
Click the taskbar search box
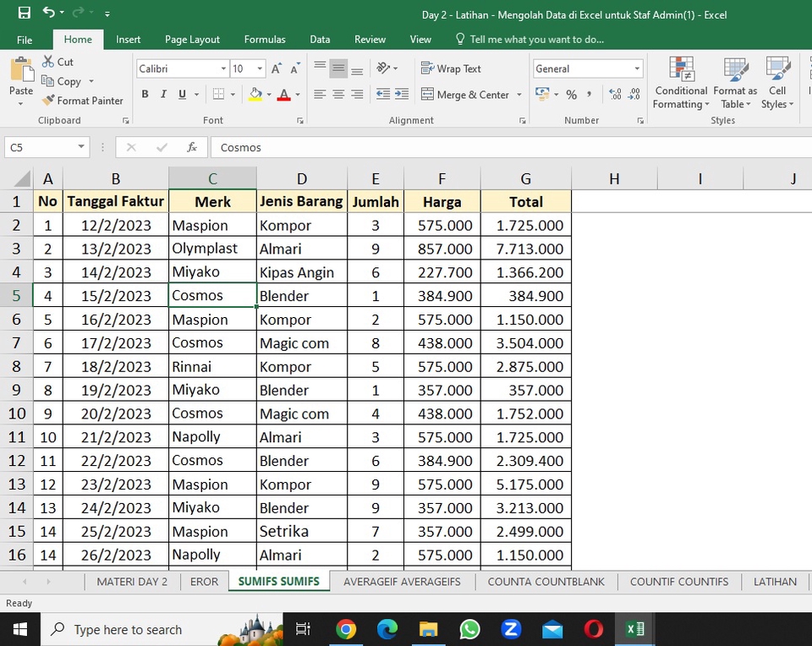pos(162,629)
